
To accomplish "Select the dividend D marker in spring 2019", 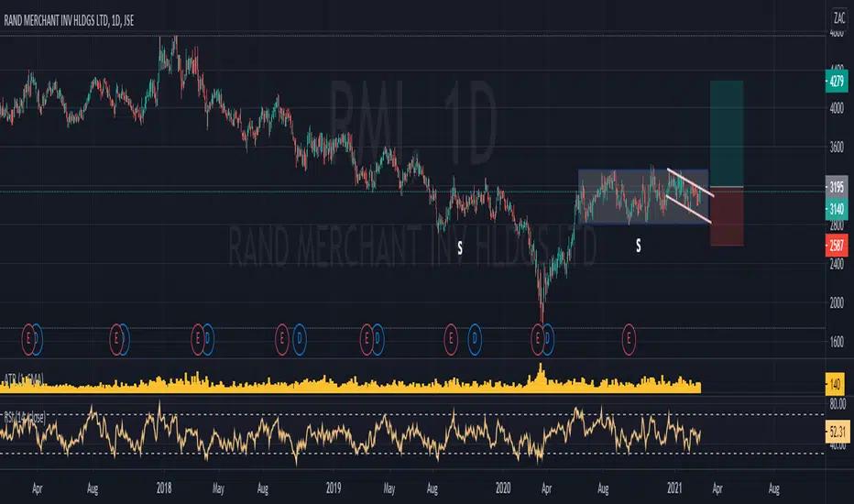I will [x=377, y=339].
